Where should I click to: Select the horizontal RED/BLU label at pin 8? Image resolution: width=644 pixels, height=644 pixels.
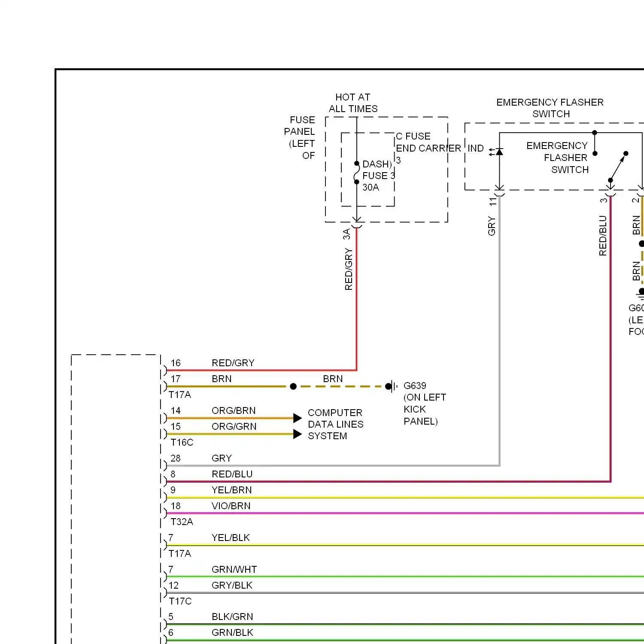coord(232,474)
